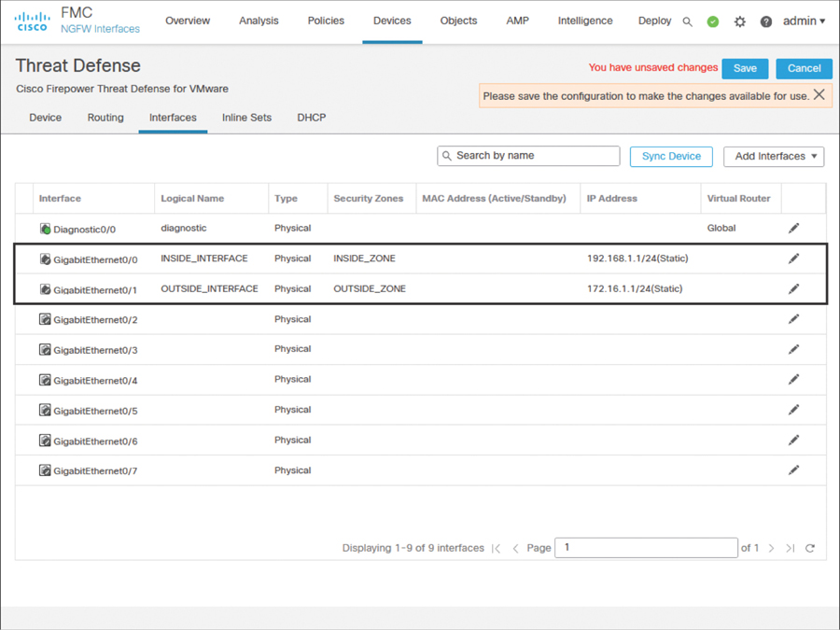Screen dimensions: 840x630
Task: Open the Inline Sets tab
Action: click(x=246, y=118)
